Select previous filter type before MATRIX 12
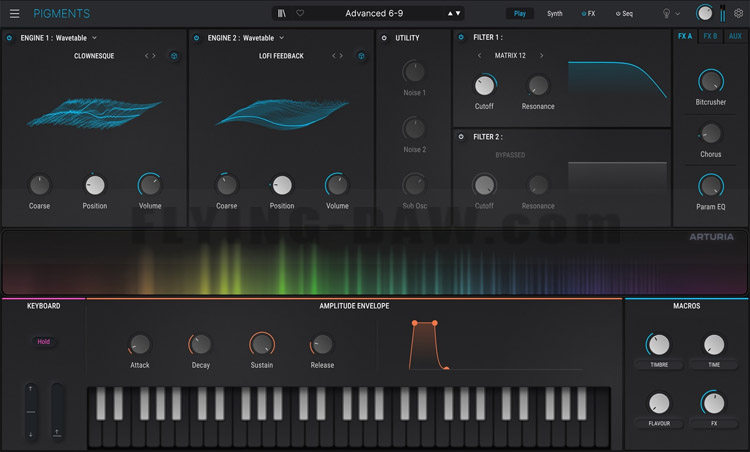This screenshot has height=452, width=750. [479, 55]
